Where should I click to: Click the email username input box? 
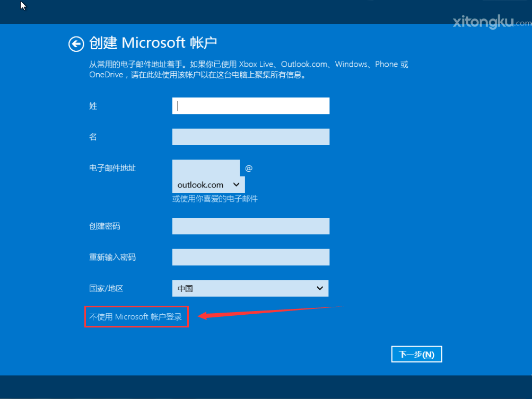point(206,168)
